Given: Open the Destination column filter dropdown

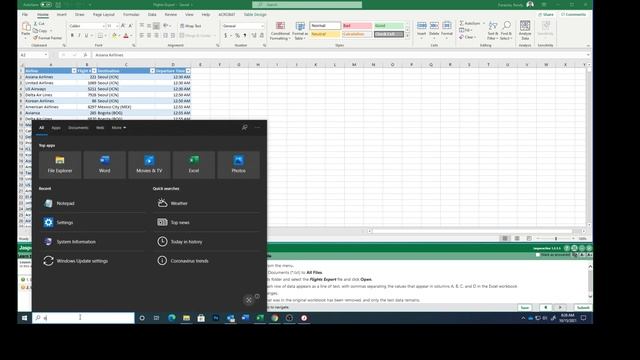Looking at the screenshot, I should [152, 71].
